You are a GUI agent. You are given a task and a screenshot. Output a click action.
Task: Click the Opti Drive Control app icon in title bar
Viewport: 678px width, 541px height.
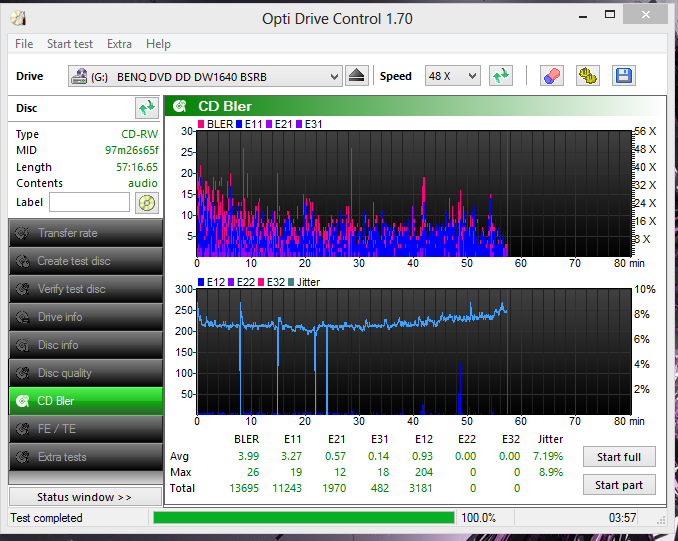coord(18,19)
